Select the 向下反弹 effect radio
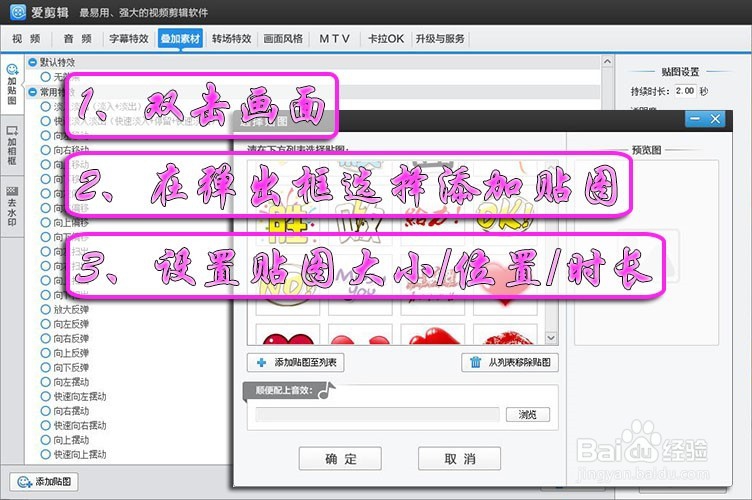752x500 pixels. (46, 368)
